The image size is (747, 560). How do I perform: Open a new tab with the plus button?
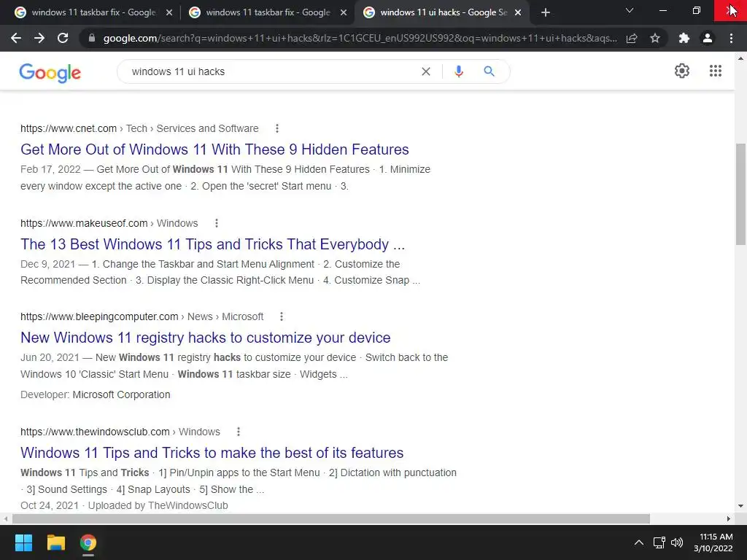tap(546, 12)
